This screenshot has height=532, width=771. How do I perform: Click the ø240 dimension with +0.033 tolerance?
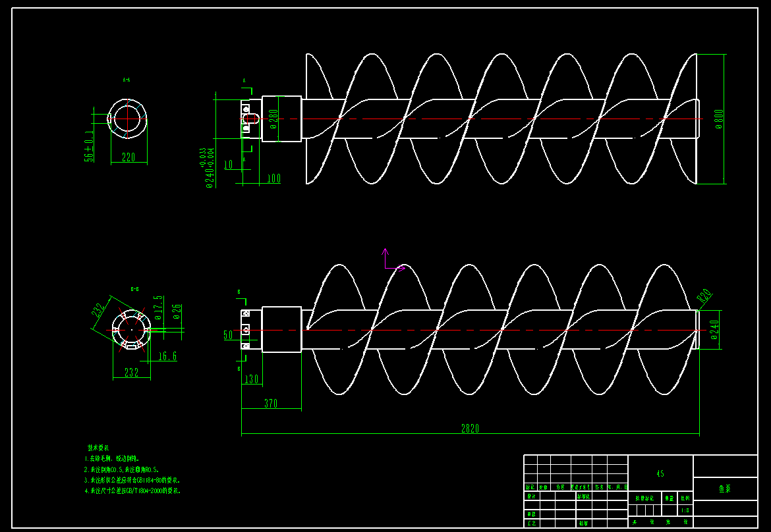click(206, 167)
